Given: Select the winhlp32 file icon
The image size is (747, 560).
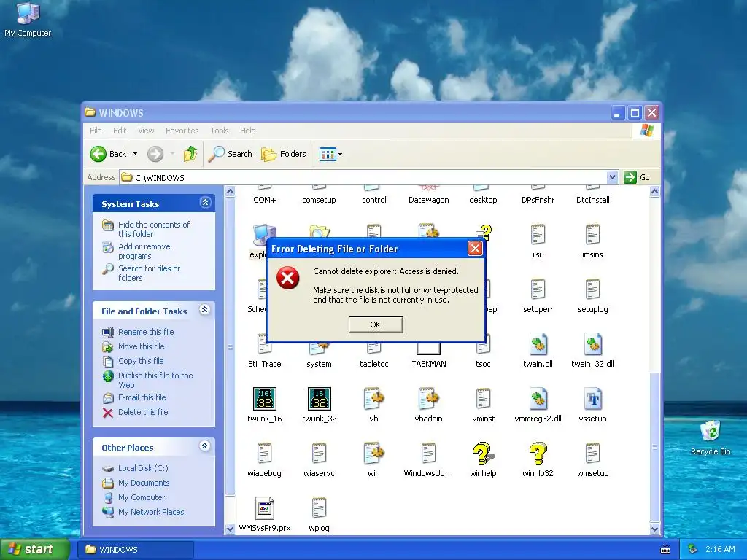Looking at the screenshot, I should pos(538,454).
